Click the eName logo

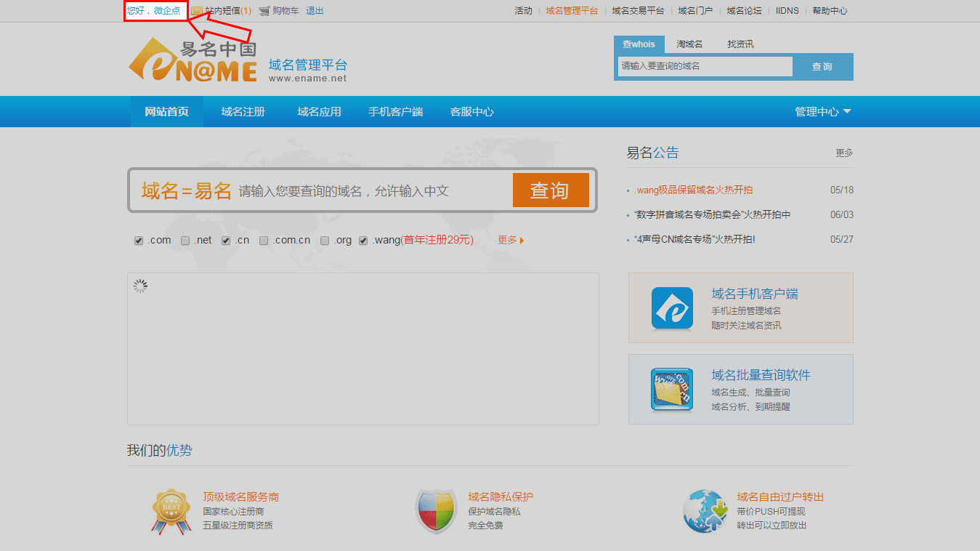pos(193,60)
